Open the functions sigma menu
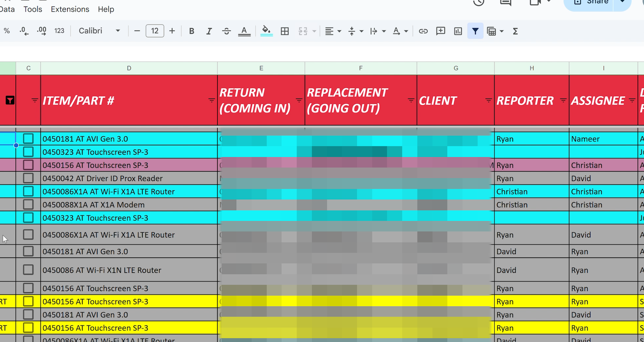The image size is (644, 342). coord(515,31)
